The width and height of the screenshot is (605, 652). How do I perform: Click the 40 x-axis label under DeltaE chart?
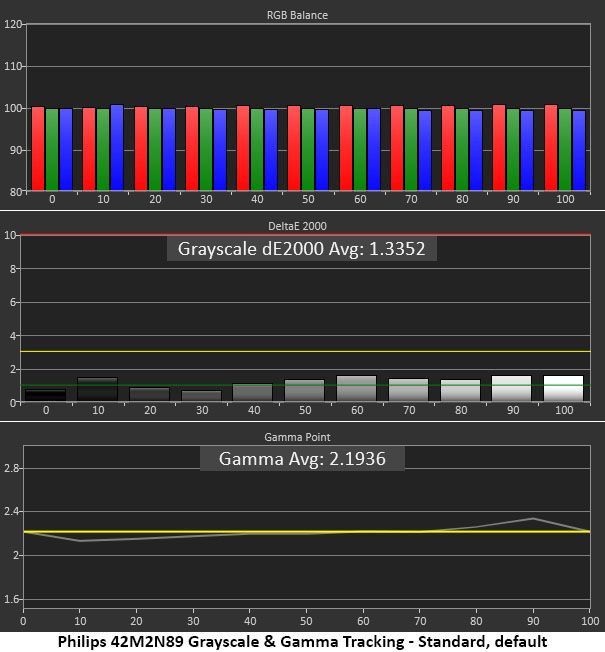[x=254, y=410]
